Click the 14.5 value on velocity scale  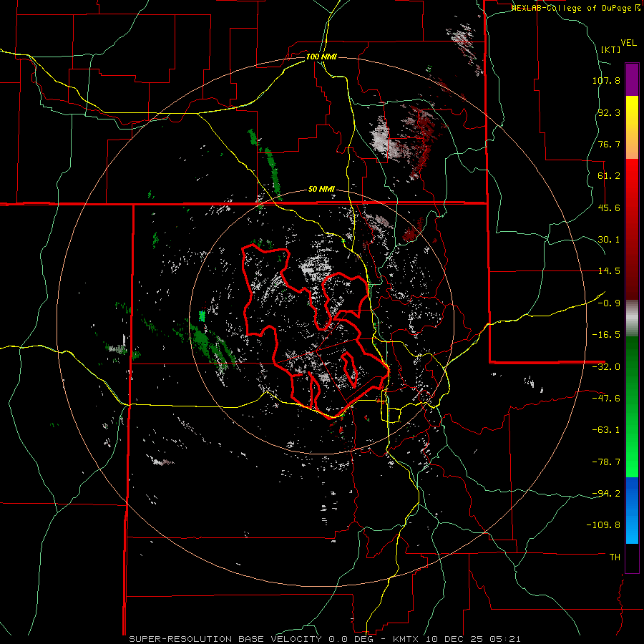coord(609,271)
